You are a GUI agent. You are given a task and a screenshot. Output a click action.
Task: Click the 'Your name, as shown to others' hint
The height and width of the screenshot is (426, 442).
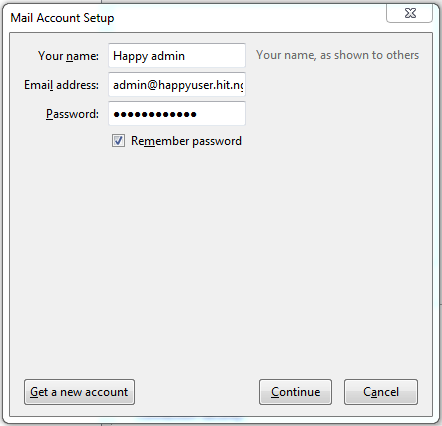337,55
